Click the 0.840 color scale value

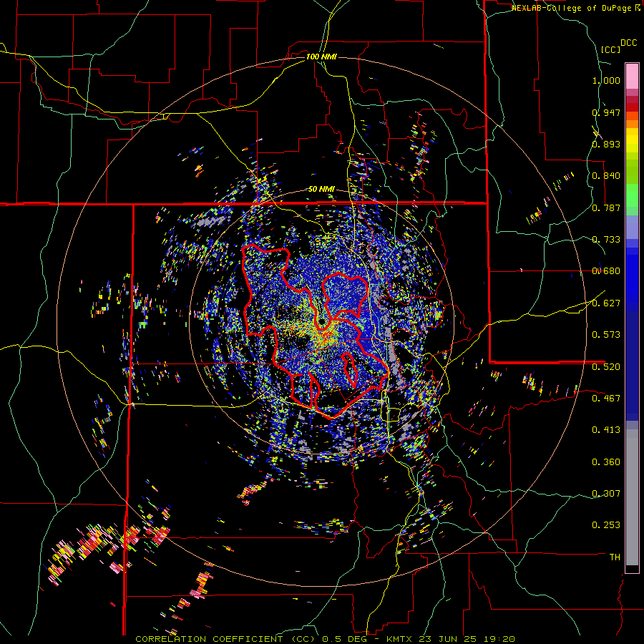tap(606, 176)
